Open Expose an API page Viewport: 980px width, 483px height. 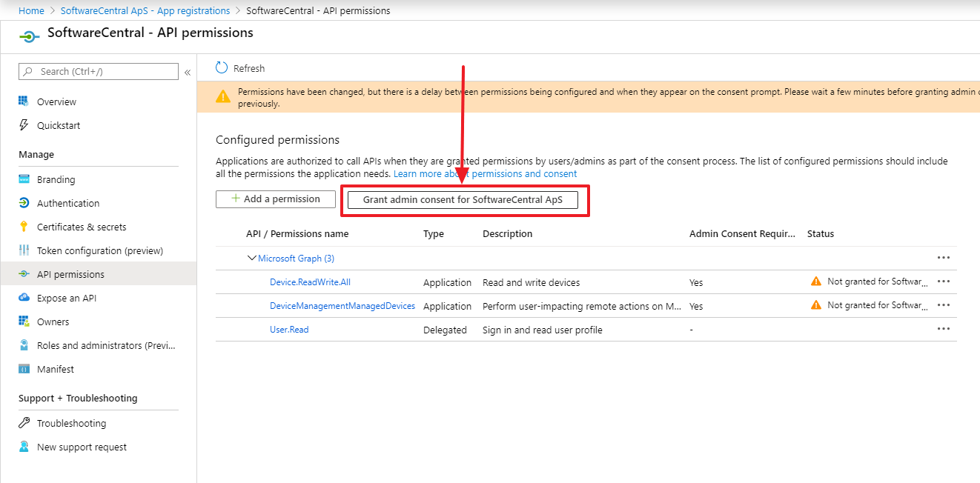click(x=67, y=299)
